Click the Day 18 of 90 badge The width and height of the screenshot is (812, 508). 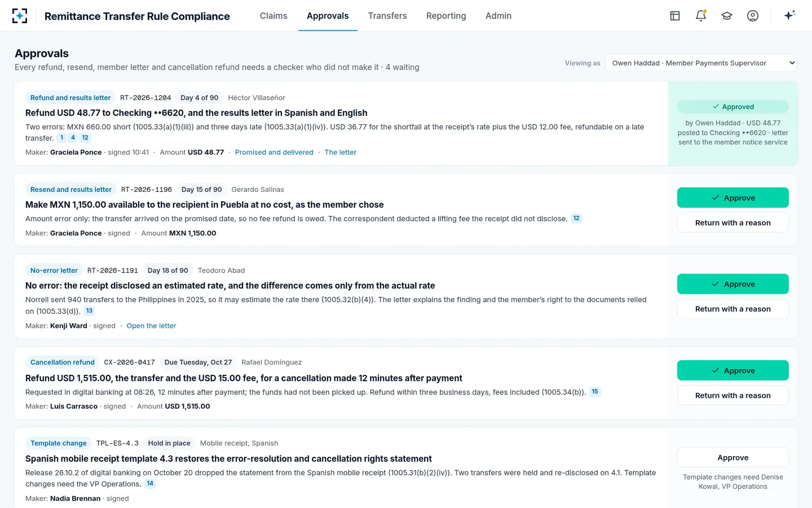click(168, 270)
